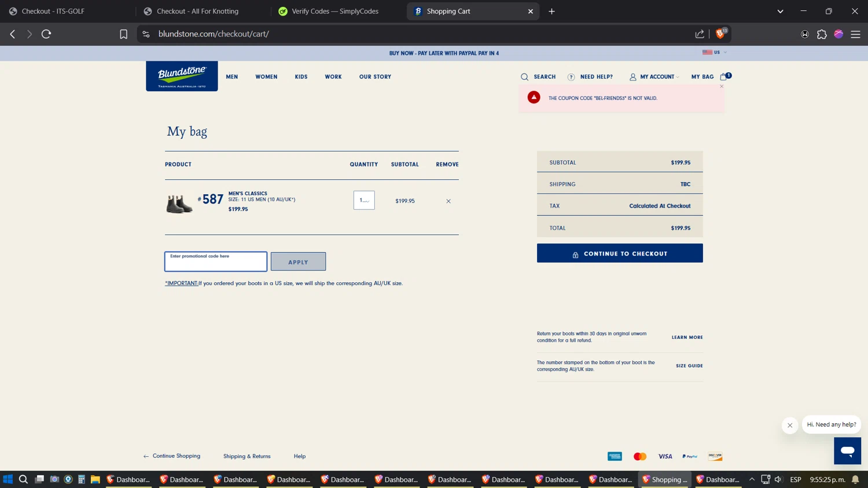Click the browser address bar URL
This screenshot has width=868, height=488.
[x=214, y=34]
